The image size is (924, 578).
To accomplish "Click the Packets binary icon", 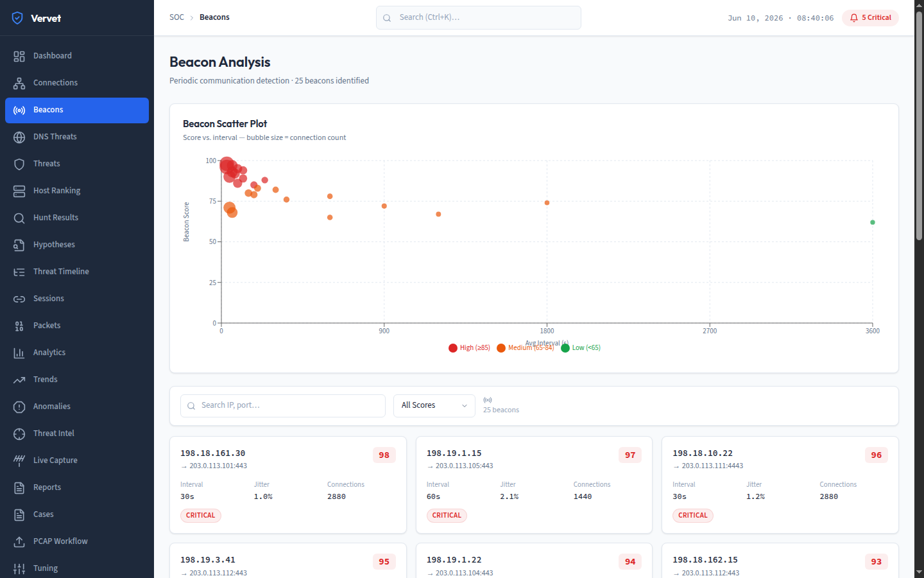I will pyautogui.click(x=19, y=326).
